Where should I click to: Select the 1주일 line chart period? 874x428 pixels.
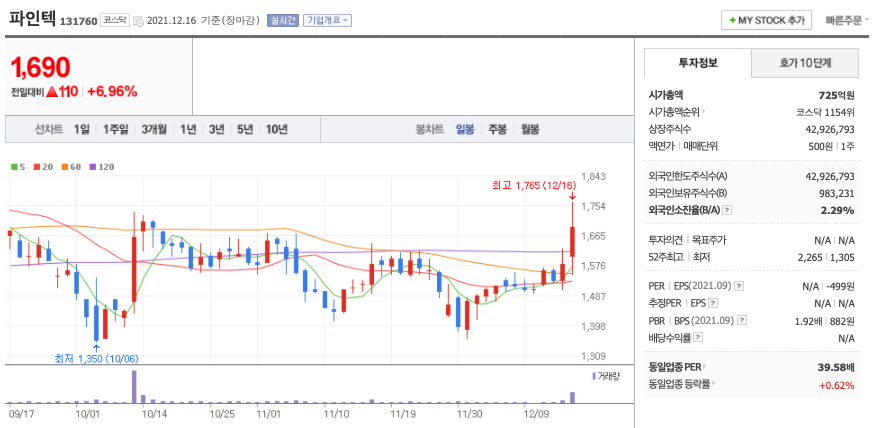click(115, 129)
